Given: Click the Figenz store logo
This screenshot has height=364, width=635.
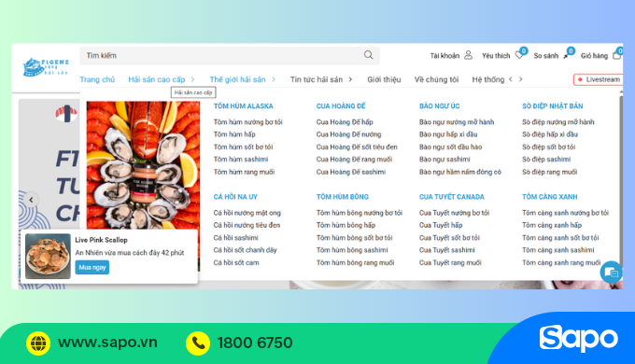Looking at the screenshot, I should [x=46, y=67].
